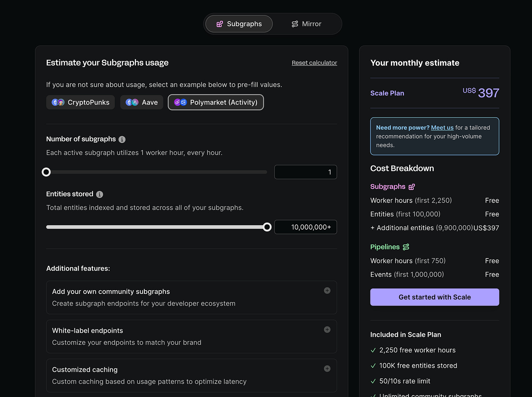Select the Polymarket (Activity) preset

[x=216, y=102]
